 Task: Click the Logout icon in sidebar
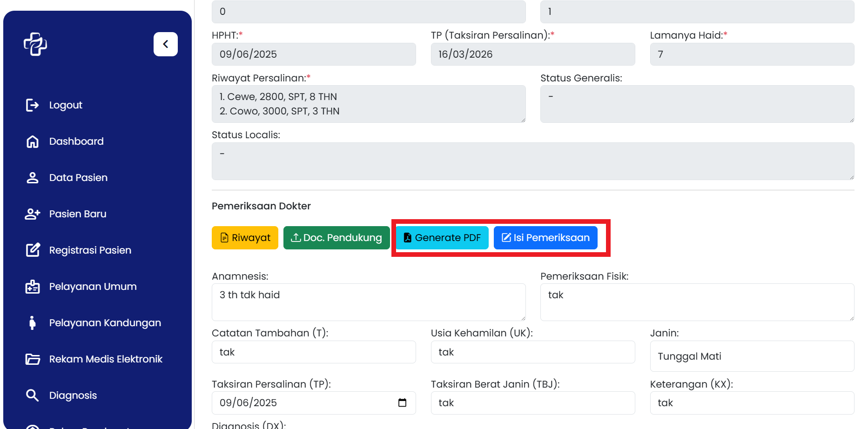[x=32, y=105]
